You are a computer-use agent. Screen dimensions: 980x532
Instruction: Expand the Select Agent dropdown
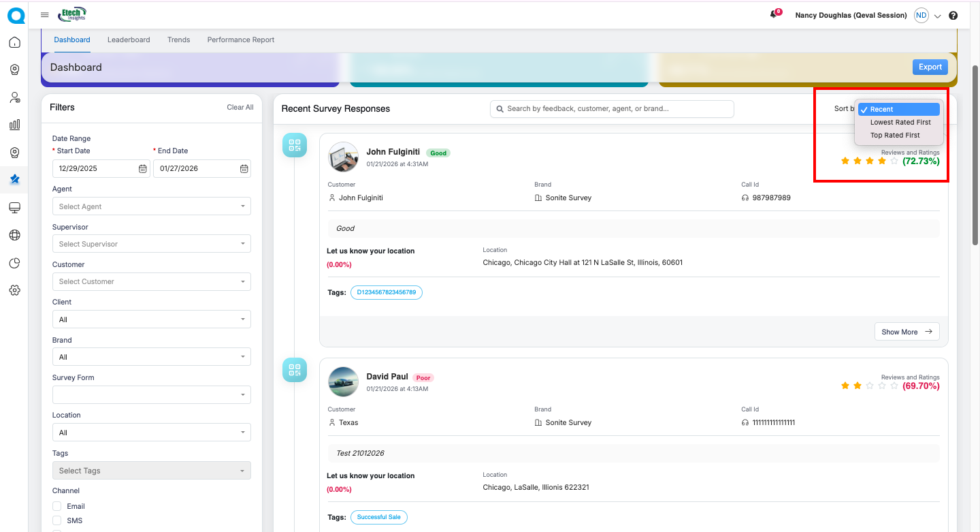click(151, 206)
